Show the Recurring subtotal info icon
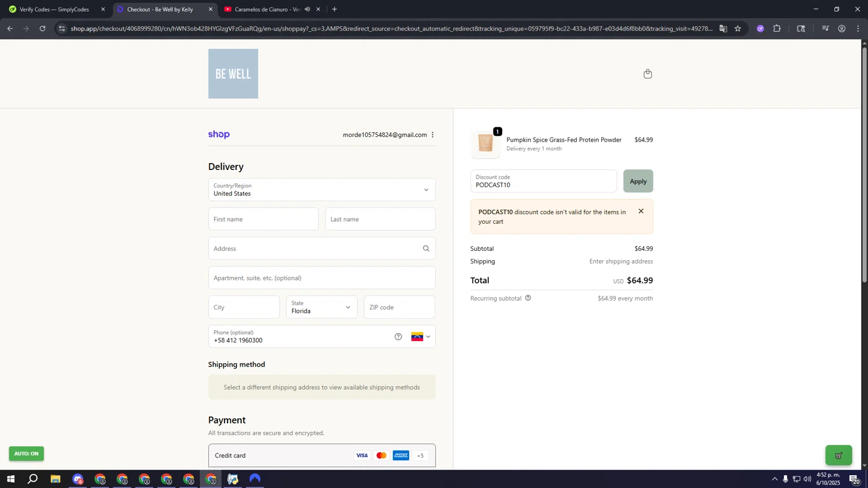 click(x=528, y=298)
